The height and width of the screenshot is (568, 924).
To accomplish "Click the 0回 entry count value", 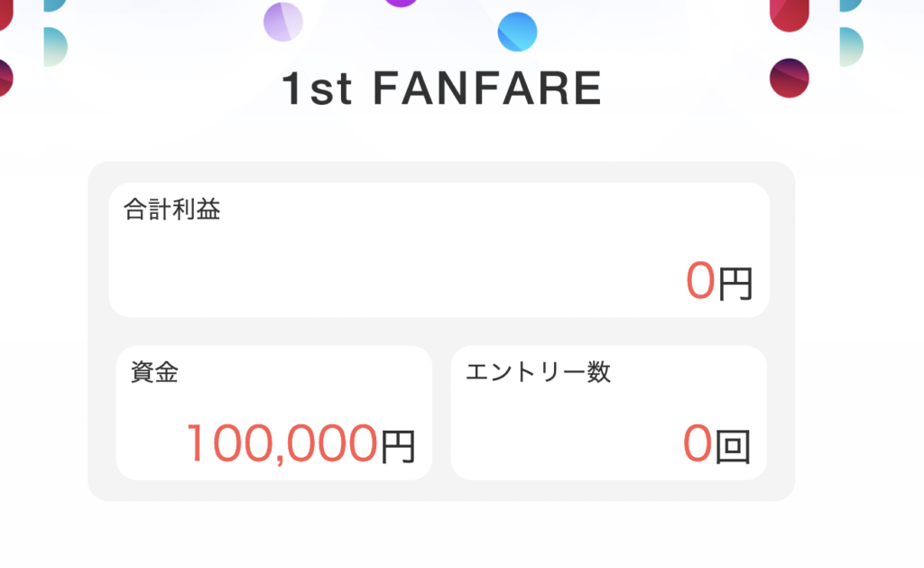I will (x=716, y=443).
